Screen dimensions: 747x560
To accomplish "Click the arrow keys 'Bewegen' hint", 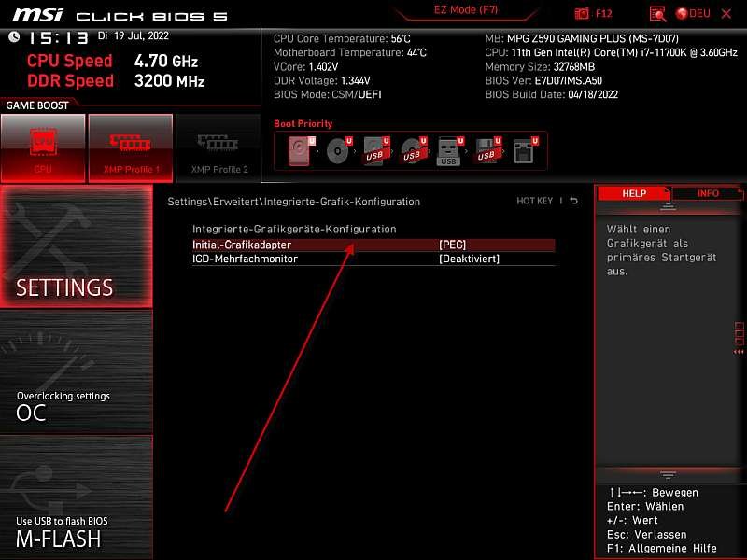I will coord(654,493).
